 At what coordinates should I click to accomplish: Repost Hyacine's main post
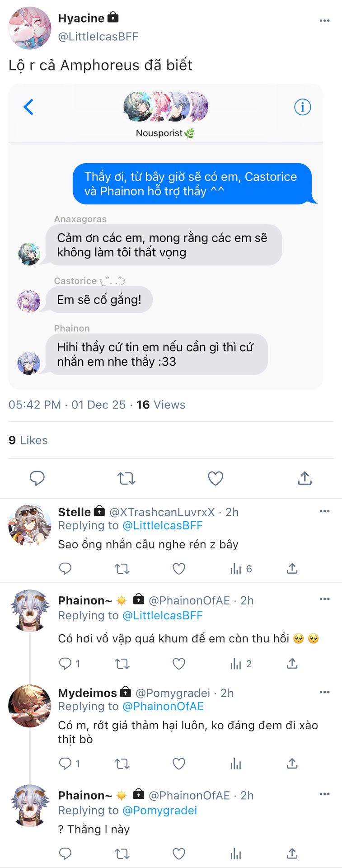point(126,478)
